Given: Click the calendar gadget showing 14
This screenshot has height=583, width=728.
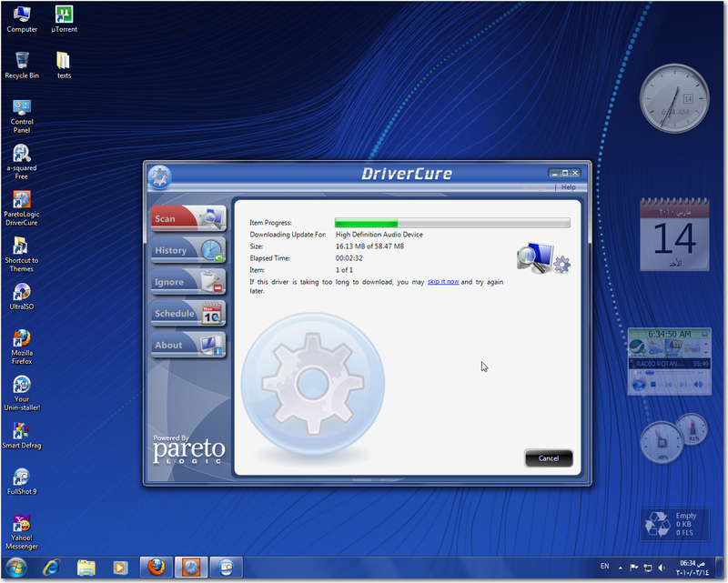Looking at the screenshot, I should [674, 234].
